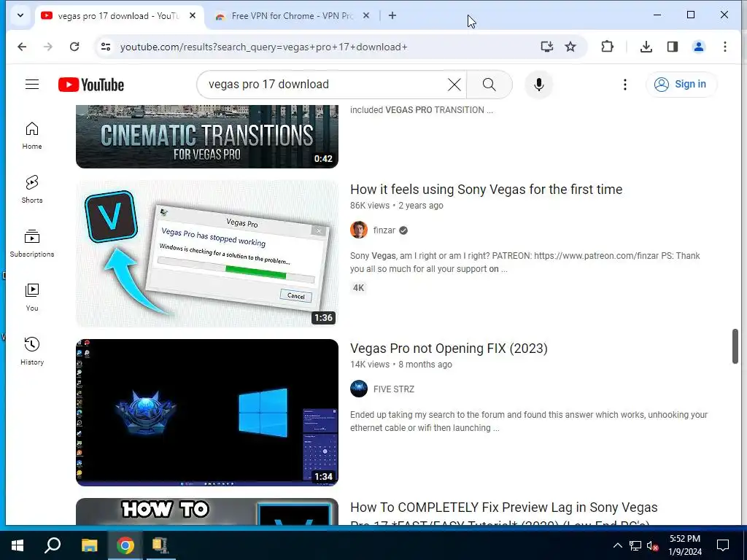The image size is (747, 560).
Task: Switch to Free VPN for Chrome tab
Action: [x=293, y=16]
